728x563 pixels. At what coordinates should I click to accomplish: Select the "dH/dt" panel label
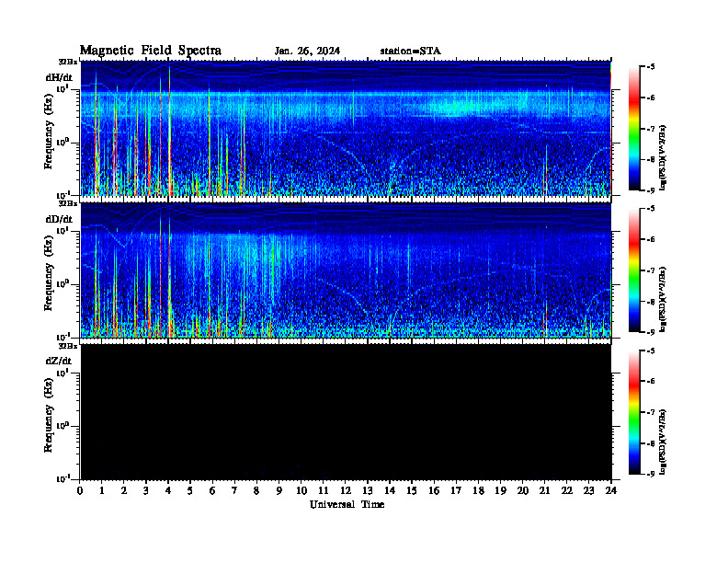tap(59, 77)
